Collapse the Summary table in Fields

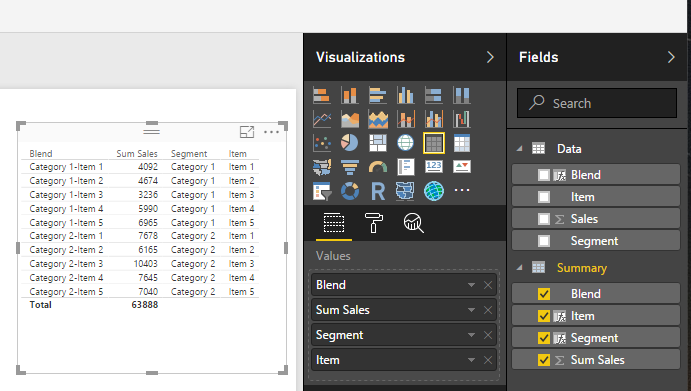(520, 267)
